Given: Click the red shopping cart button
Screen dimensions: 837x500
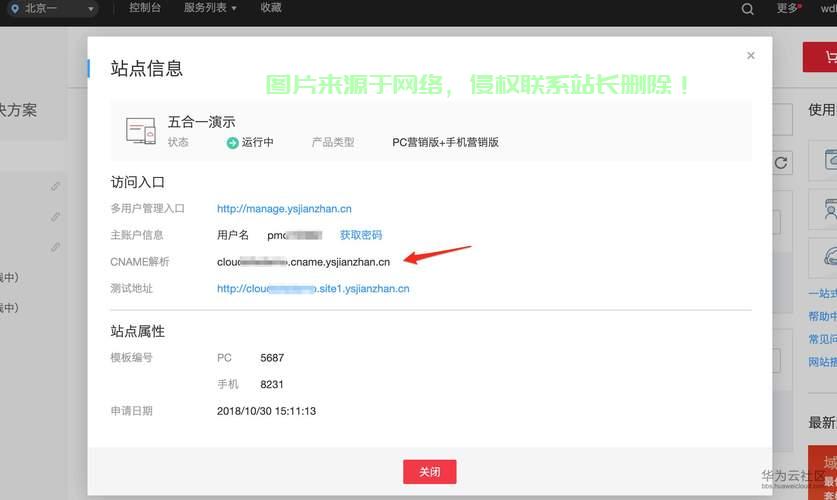Looking at the screenshot, I should pyautogui.click(x=823, y=57).
